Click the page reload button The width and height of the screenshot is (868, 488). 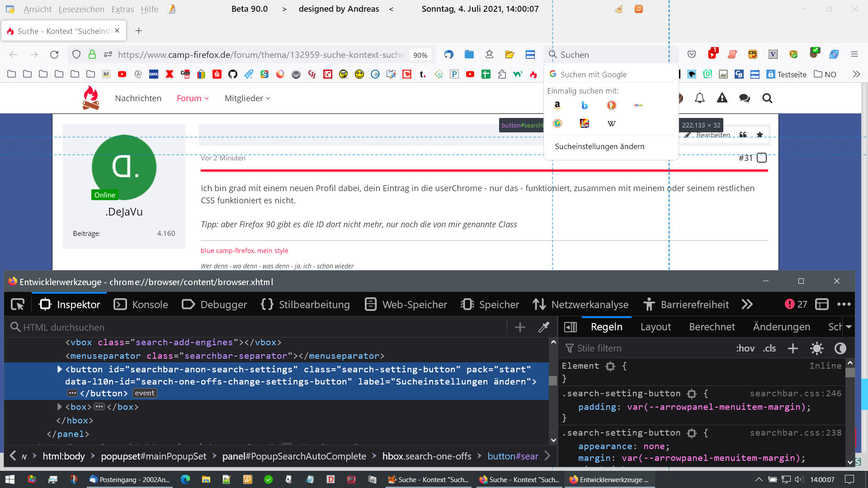(x=54, y=55)
